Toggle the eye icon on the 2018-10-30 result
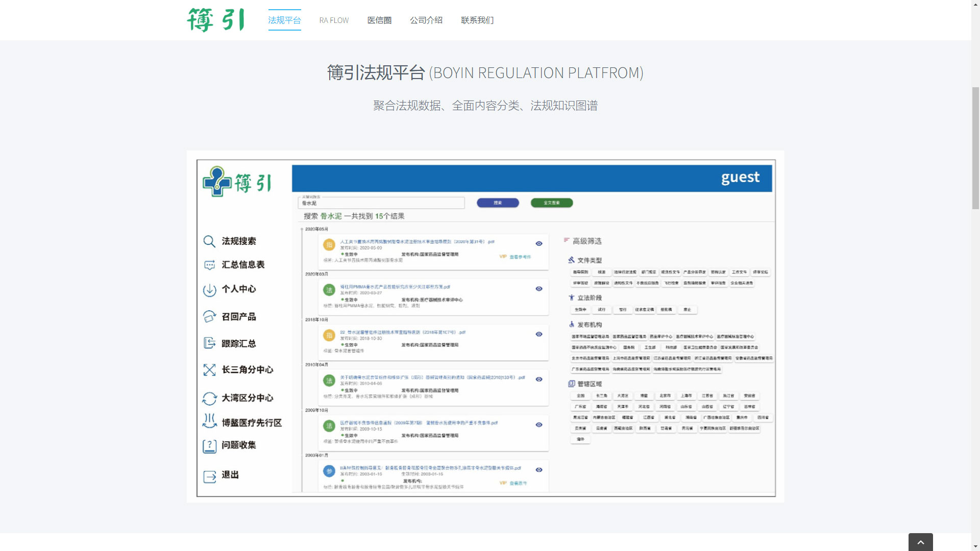The image size is (980, 551). pyautogui.click(x=539, y=334)
